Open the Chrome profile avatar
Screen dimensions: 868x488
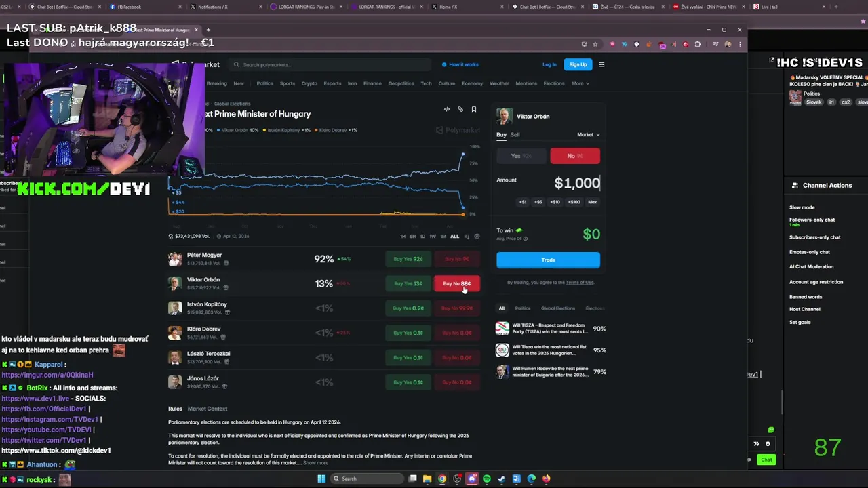(x=728, y=44)
